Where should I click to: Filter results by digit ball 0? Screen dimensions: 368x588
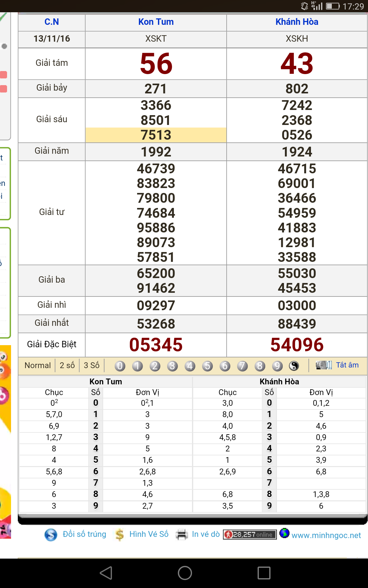(120, 366)
